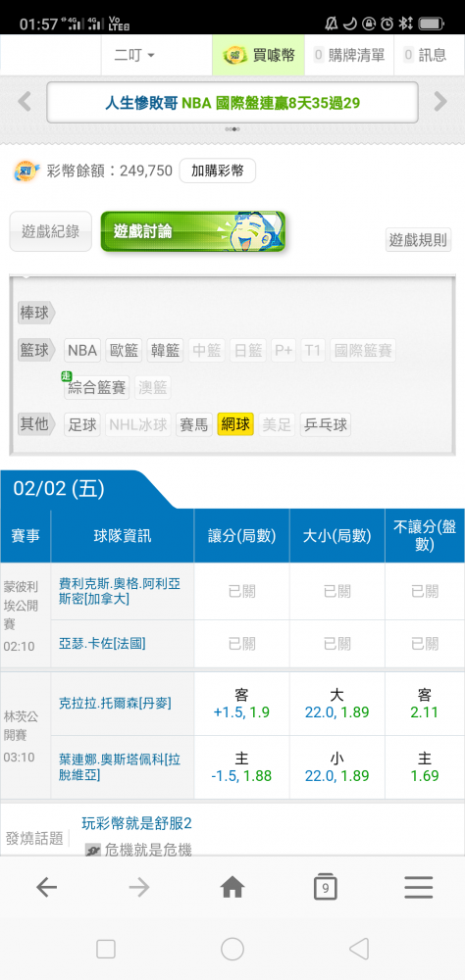
Task: Show previous banner with left arrow
Action: [25, 101]
